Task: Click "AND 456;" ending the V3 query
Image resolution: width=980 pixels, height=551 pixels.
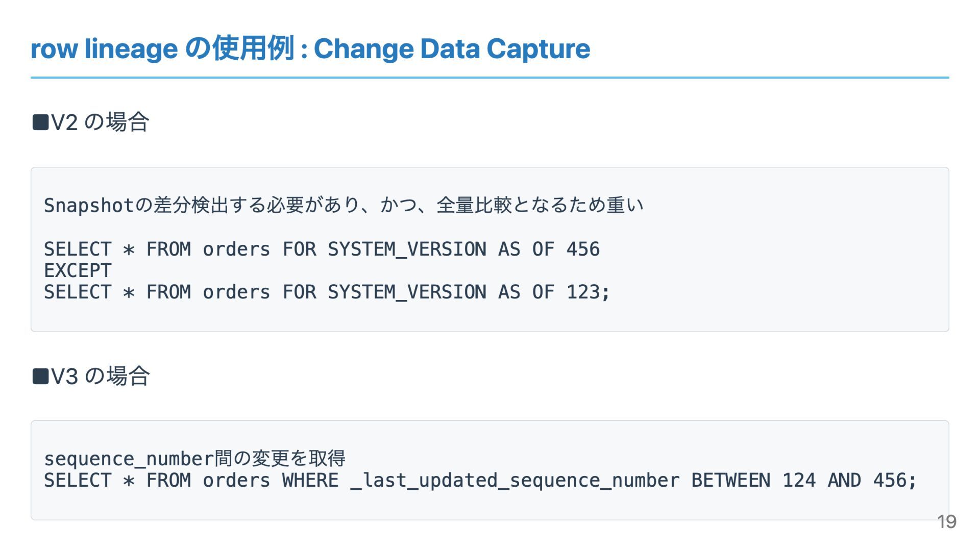Action: (x=872, y=481)
